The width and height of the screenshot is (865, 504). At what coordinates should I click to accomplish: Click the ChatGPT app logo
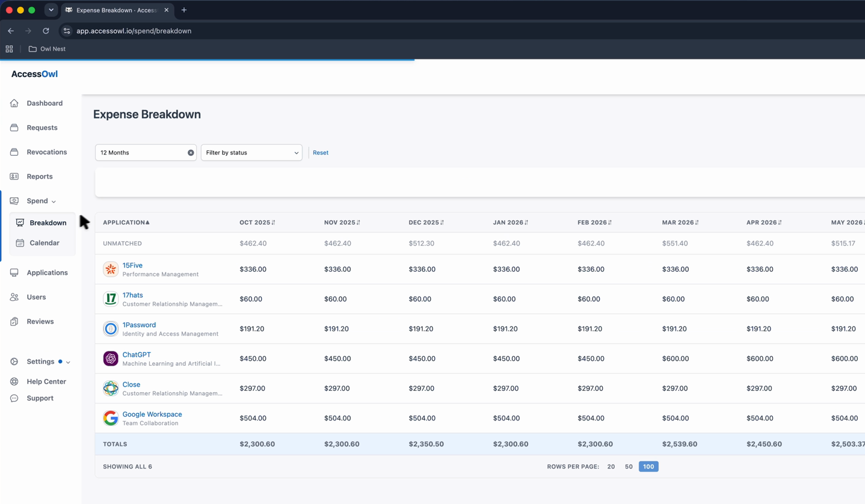tap(111, 358)
